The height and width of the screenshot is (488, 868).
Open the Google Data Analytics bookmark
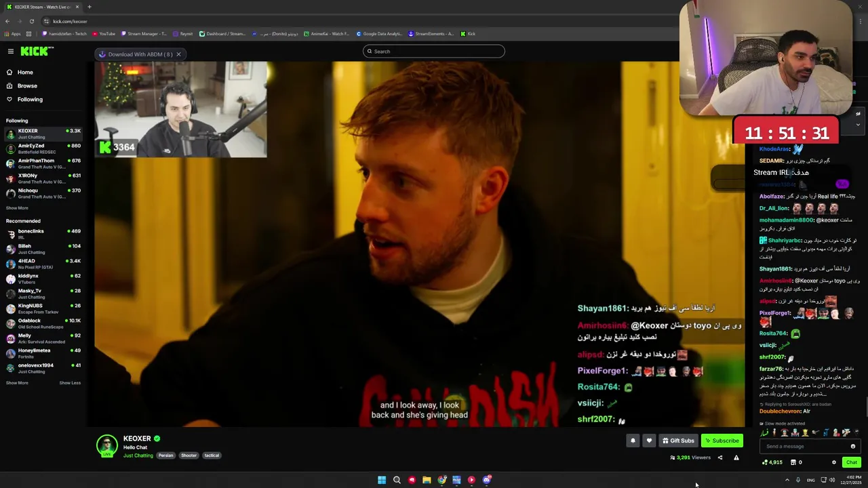point(378,34)
